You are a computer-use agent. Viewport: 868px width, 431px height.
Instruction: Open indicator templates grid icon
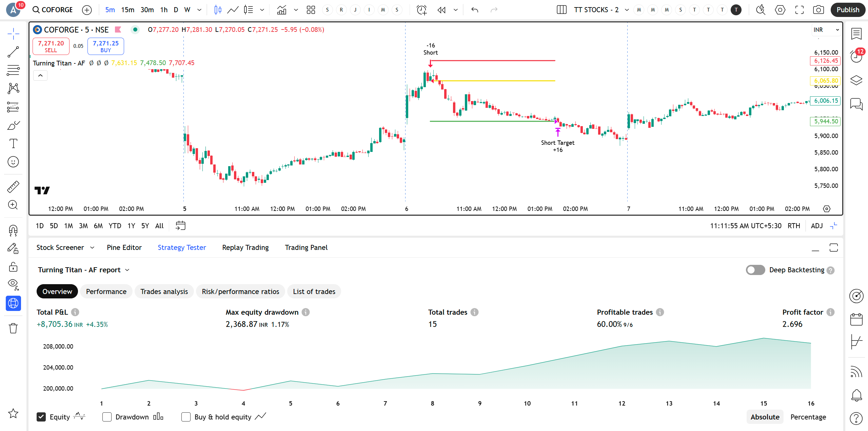point(311,10)
